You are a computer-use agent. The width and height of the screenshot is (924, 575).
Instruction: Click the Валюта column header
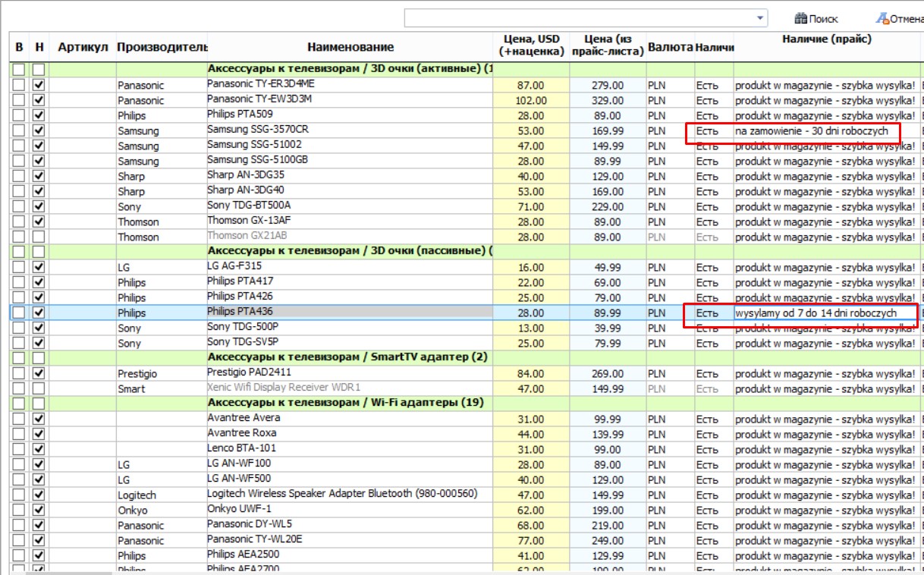[x=671, y=47]
